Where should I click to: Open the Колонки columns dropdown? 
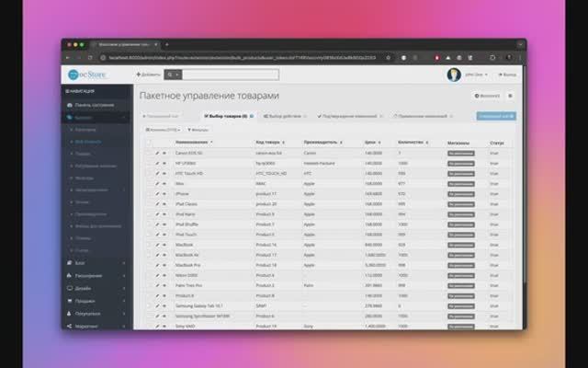click(163, 130)
